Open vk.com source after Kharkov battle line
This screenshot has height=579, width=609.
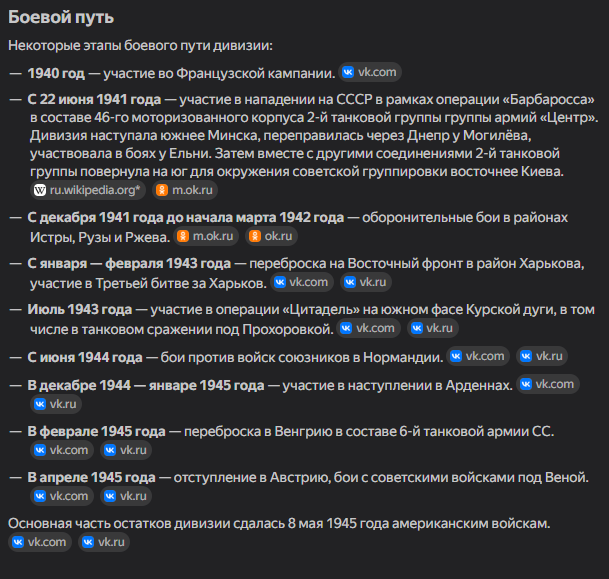click(302, 282)
